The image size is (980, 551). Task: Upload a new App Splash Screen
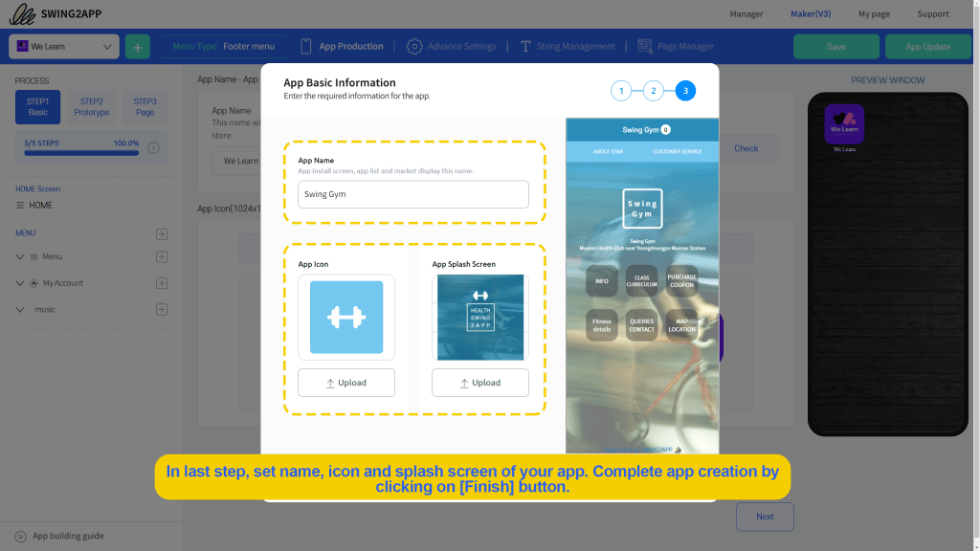[480, 383]
